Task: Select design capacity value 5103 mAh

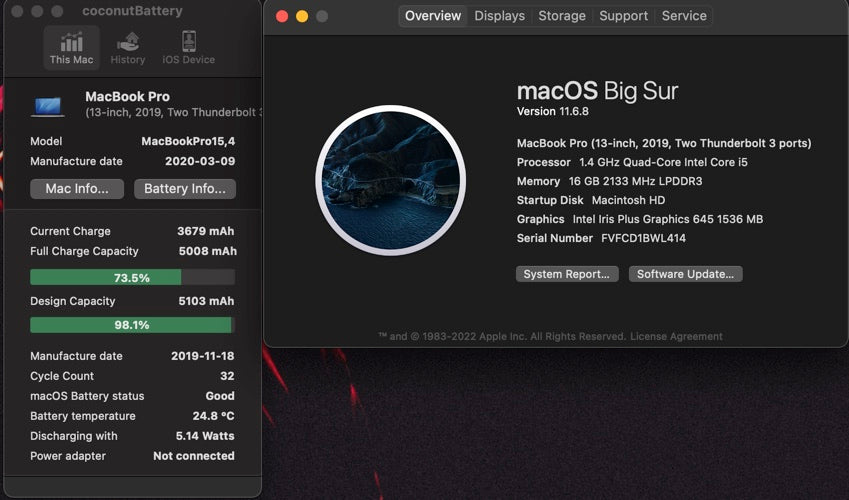Action: coord(206,301)
